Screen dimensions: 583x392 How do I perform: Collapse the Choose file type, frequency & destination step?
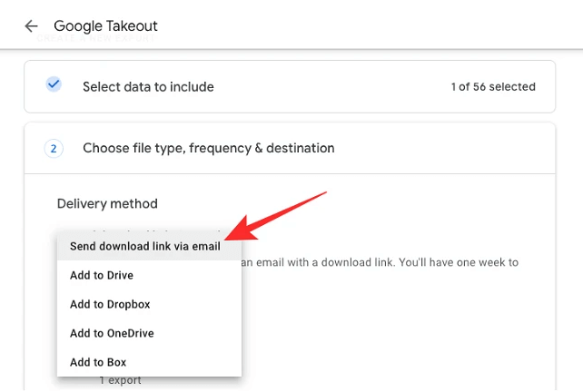click(290, 148)
